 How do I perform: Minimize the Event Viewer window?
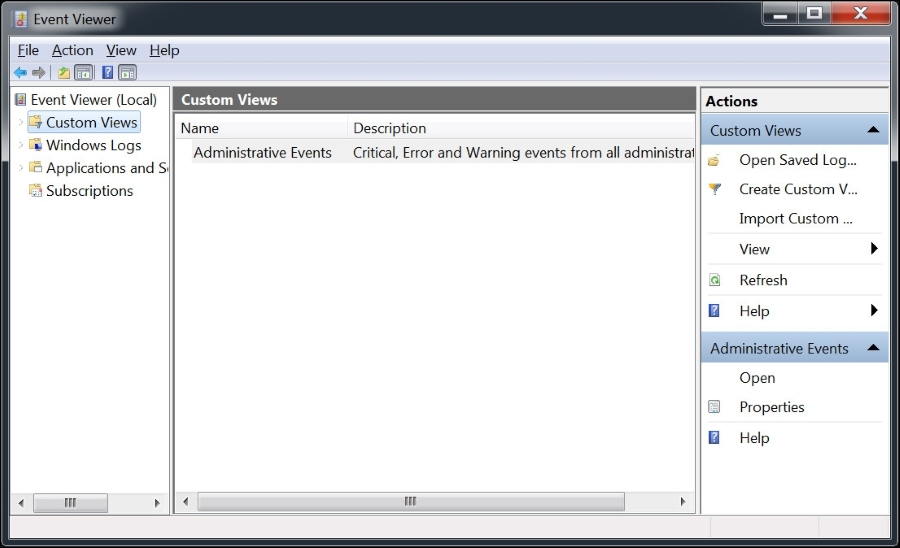[780, 14]
